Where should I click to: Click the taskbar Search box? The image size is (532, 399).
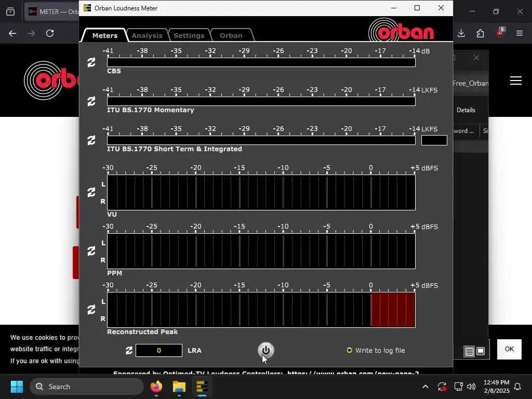coord(87,387)
